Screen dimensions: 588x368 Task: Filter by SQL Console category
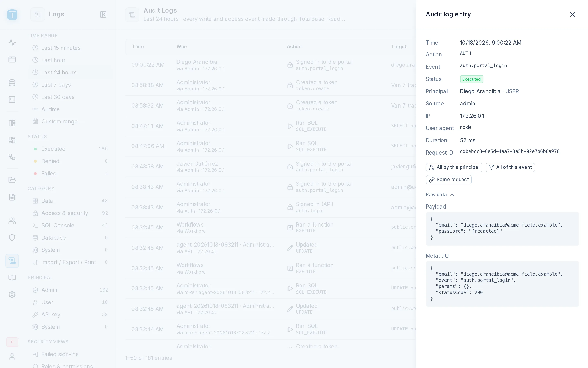70,225
